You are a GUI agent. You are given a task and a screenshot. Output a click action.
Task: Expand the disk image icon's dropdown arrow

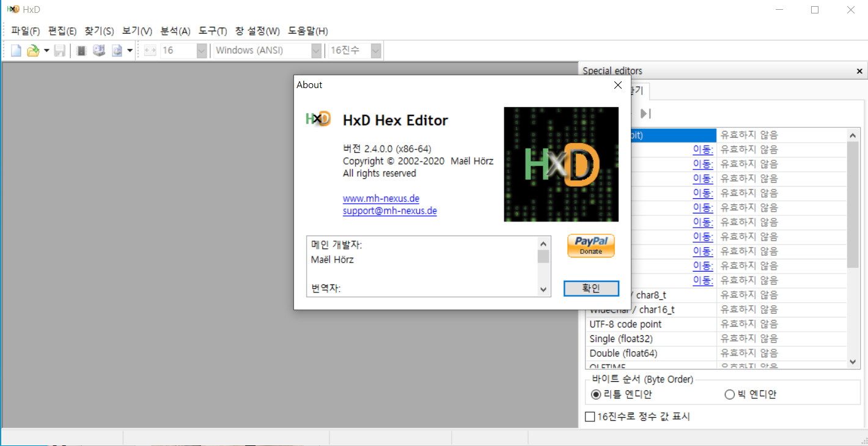(130, 51)
